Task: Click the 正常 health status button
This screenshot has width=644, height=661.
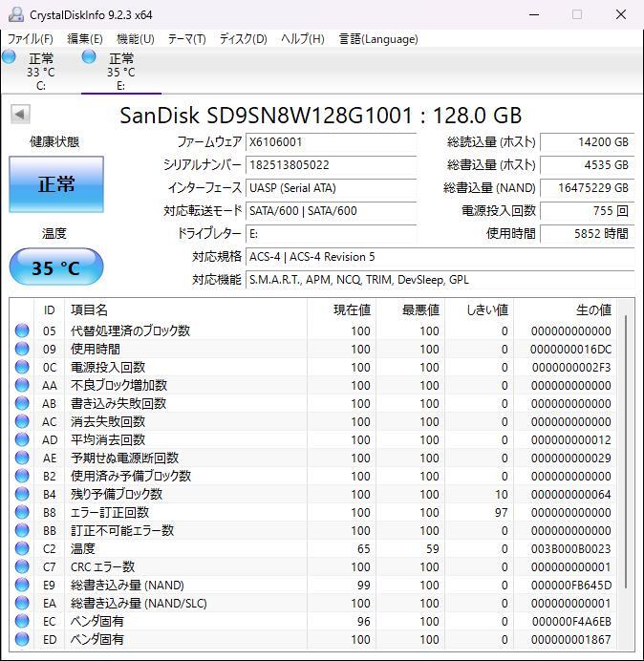Action: (56, 184)
